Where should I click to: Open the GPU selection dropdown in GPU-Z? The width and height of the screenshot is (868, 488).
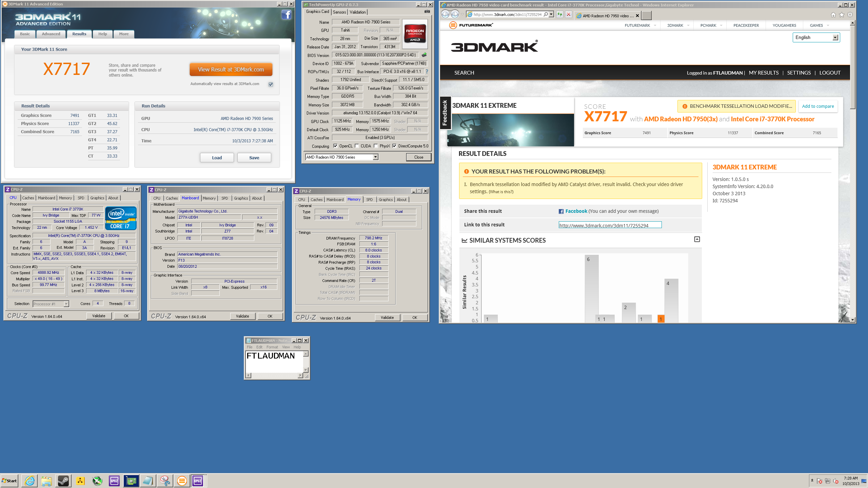click(x=375, y=157)
